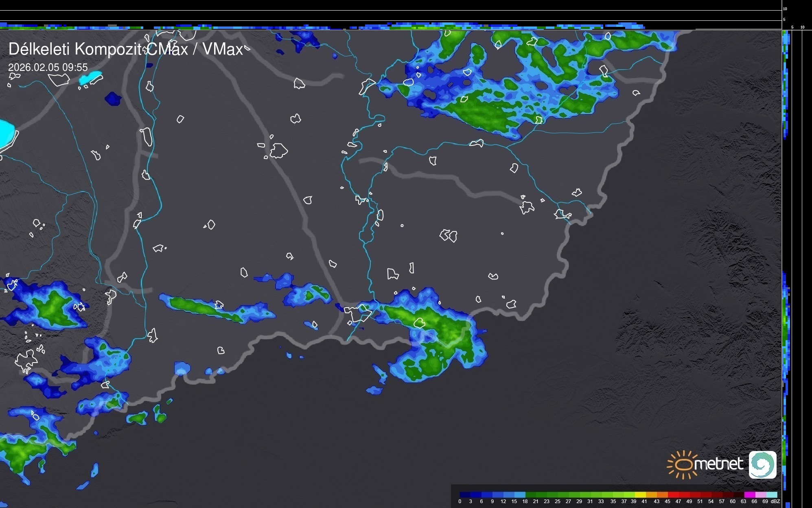Click the 5 label on top-right vertical scale
The width and height of the screenshot is (812, 508).
(x=784, y=19)
